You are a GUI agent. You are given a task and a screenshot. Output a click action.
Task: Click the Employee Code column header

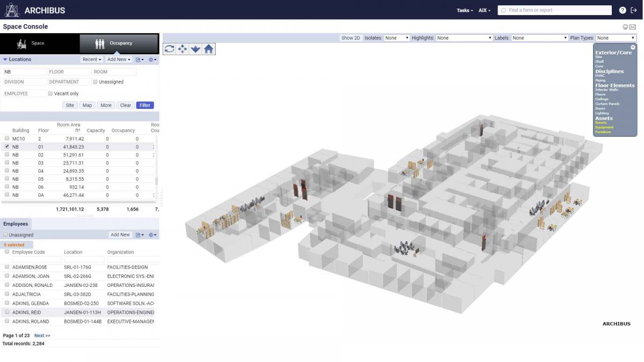(28, 252)
